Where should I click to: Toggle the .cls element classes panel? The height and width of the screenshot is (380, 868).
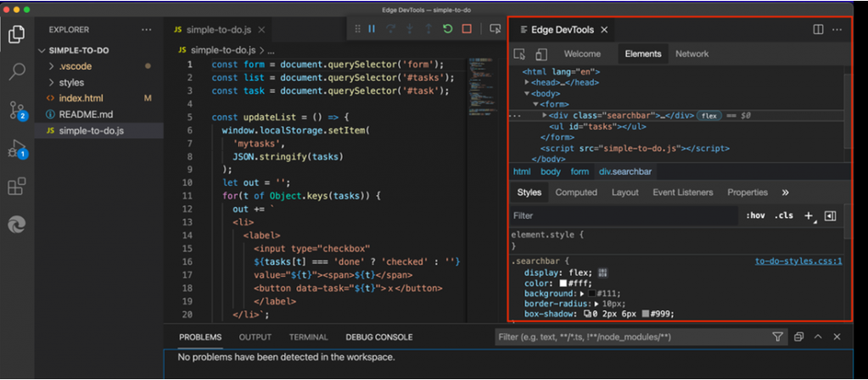tap(783, 215)
